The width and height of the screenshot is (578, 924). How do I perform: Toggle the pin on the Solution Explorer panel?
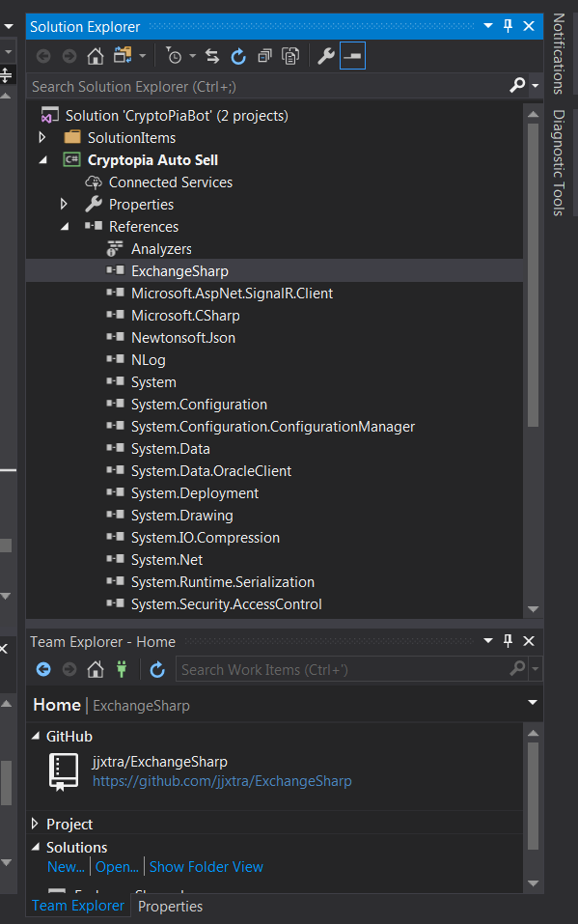coord(508,26)
